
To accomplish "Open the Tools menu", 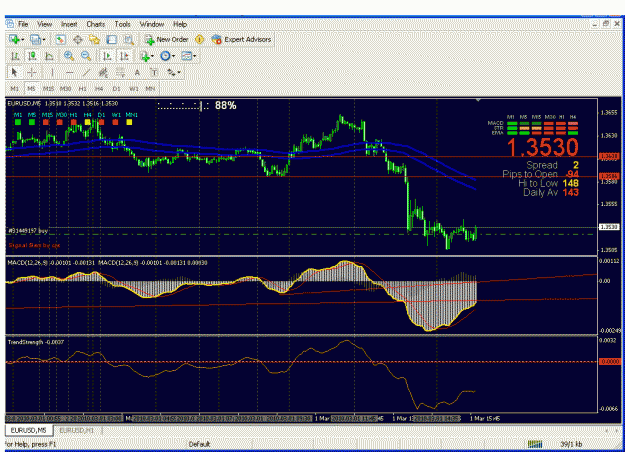I will click(122, 24).
